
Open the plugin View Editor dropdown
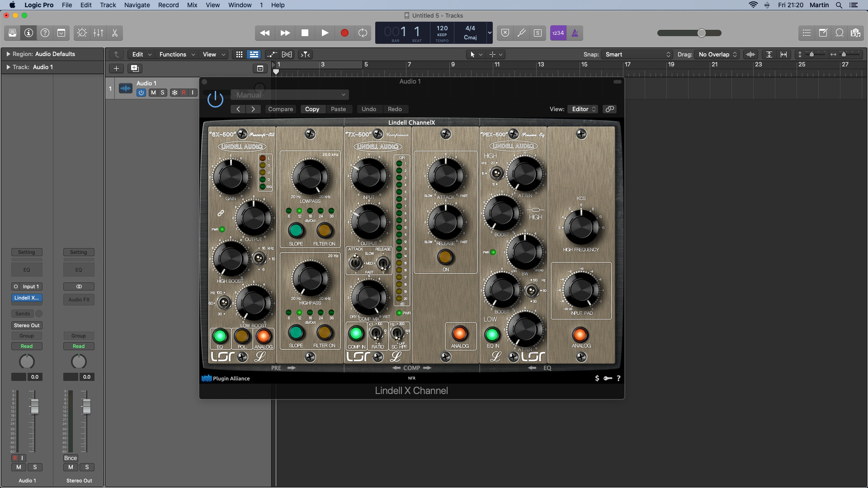[584, 109]
